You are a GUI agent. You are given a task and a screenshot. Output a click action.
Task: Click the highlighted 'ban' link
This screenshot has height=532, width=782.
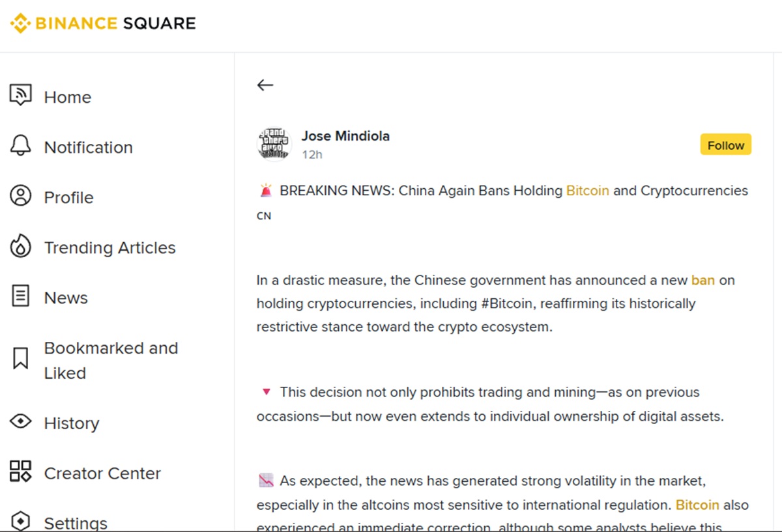point(703,280)
